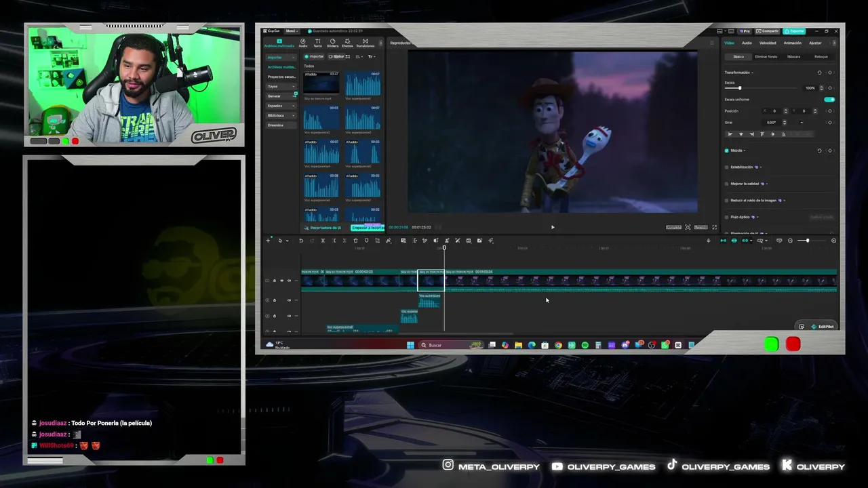The width and height of the screenshot is (868, 488).
Task: Split the clip at the playhead
Action: coord(323,241)
